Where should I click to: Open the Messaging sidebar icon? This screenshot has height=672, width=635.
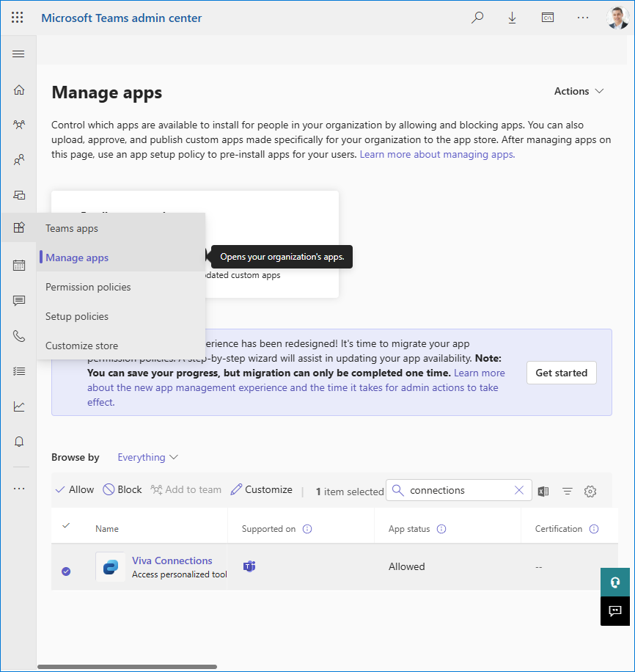pyautogui.click(x=19, y=301)
